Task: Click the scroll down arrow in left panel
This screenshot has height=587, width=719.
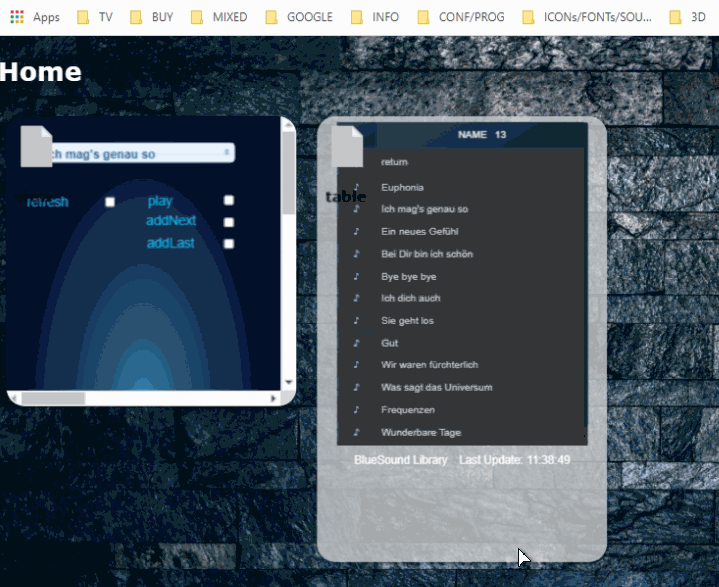Action: click(x=288, y=382)
